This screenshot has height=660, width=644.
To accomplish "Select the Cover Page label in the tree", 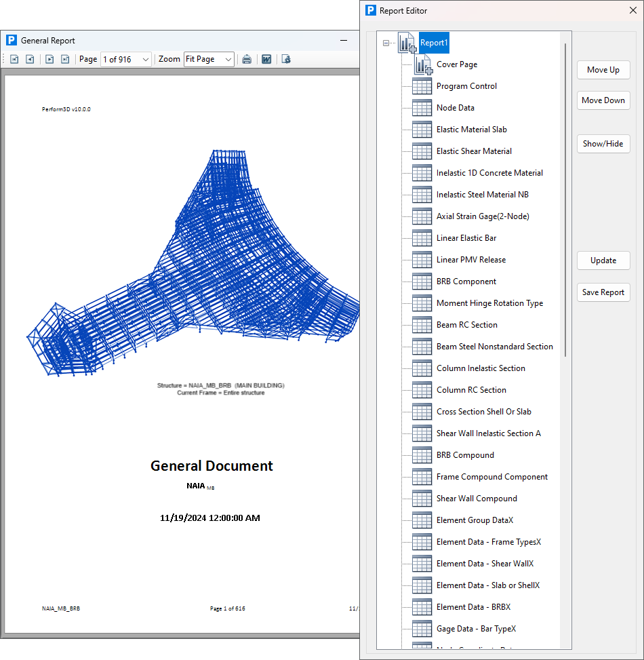I will click(457, 64).
